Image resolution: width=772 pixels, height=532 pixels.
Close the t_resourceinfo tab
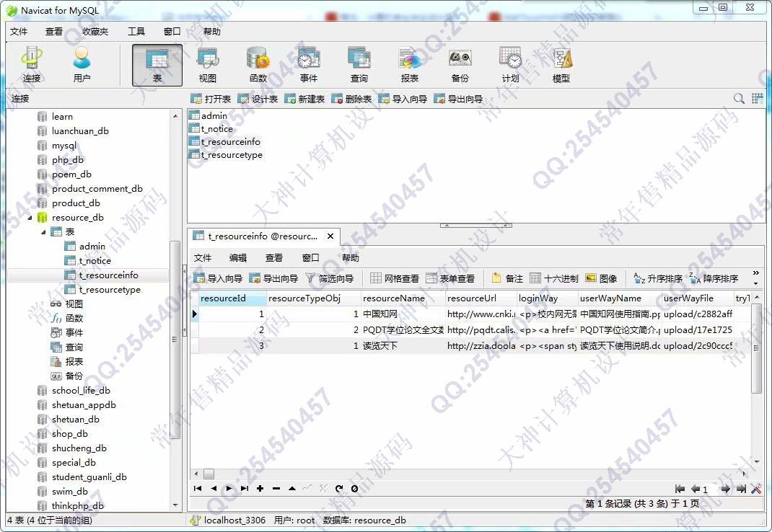pyautogui.click(x=330, y=236)
